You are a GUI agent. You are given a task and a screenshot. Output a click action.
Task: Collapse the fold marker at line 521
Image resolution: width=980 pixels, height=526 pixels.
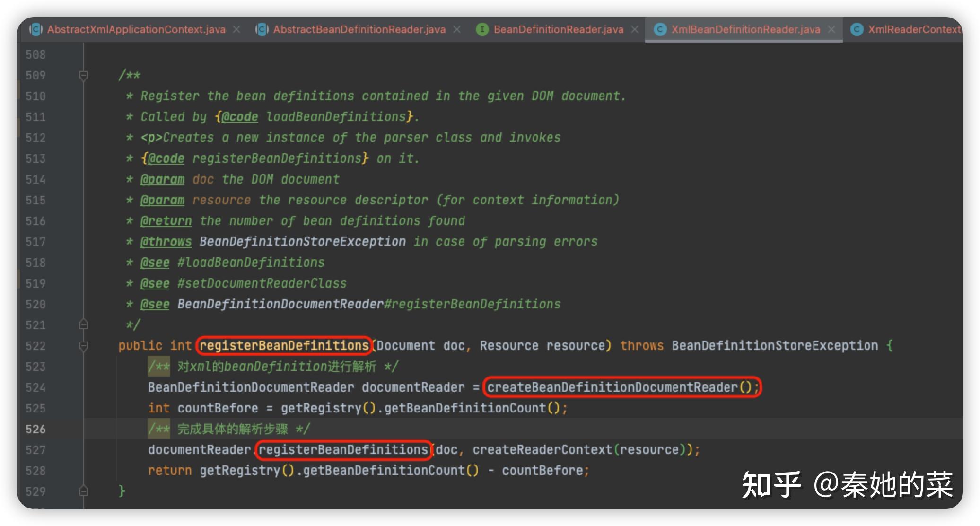[84, 325]
